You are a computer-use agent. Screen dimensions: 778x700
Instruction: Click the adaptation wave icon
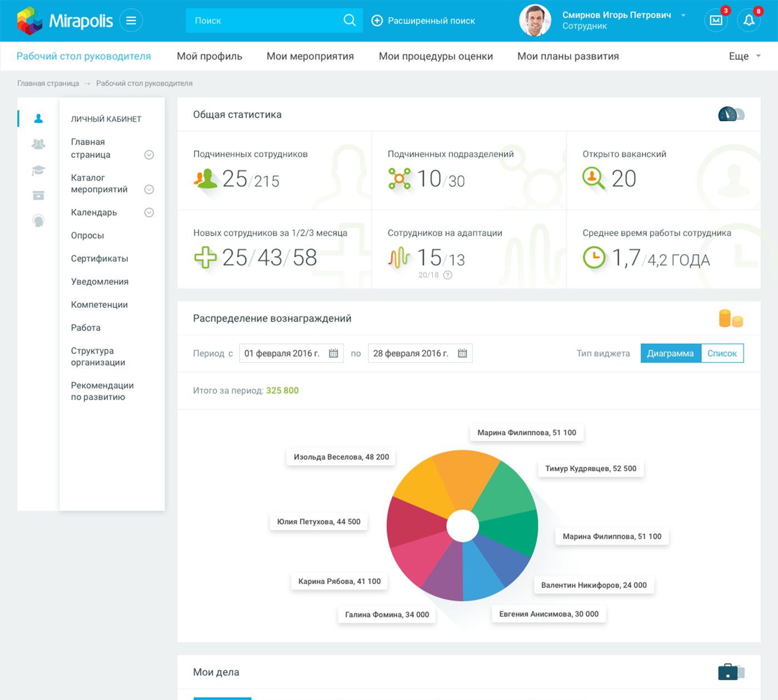pyautogui.click(x=398, y=257)
